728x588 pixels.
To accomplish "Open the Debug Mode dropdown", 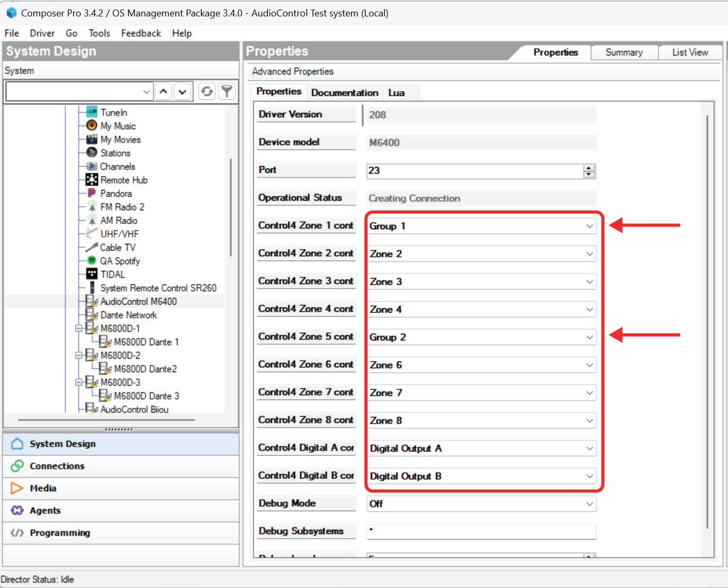I will [589, 504].
